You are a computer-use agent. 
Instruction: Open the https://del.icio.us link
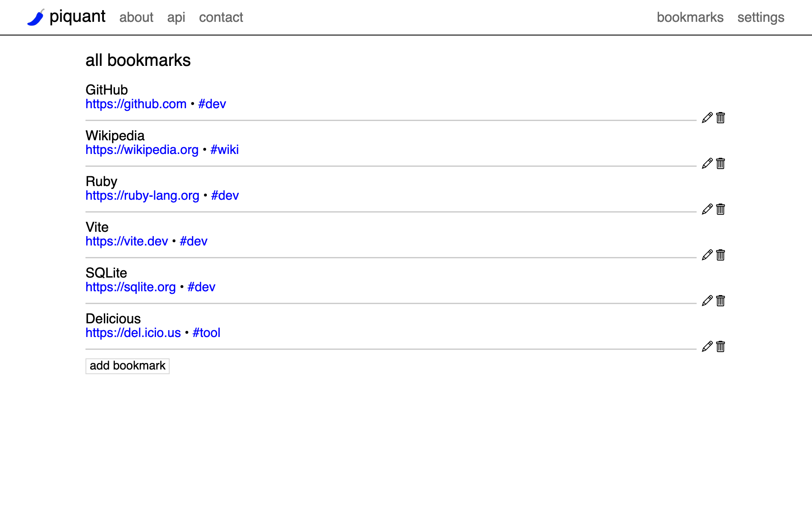coord(133,333)
